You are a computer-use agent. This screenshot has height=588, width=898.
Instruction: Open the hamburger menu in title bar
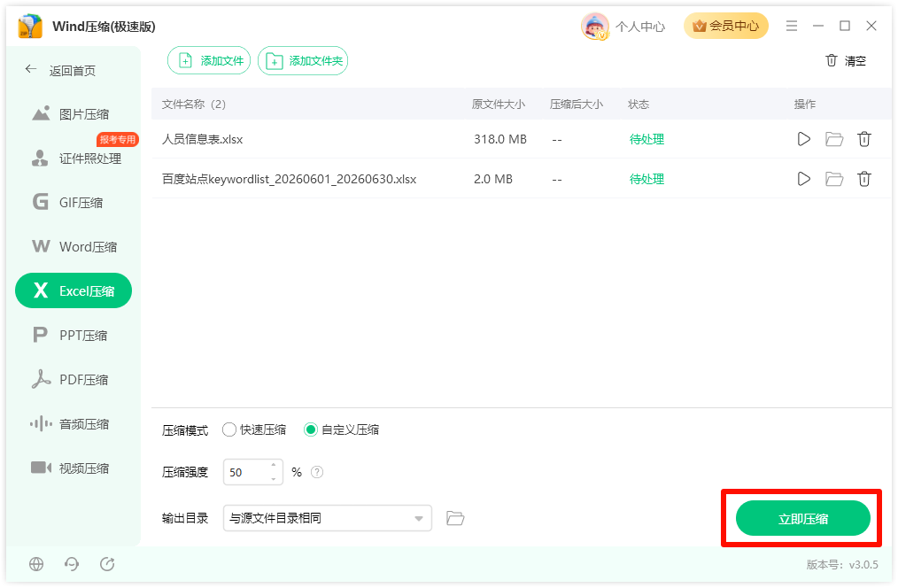[x=792, y=26]
